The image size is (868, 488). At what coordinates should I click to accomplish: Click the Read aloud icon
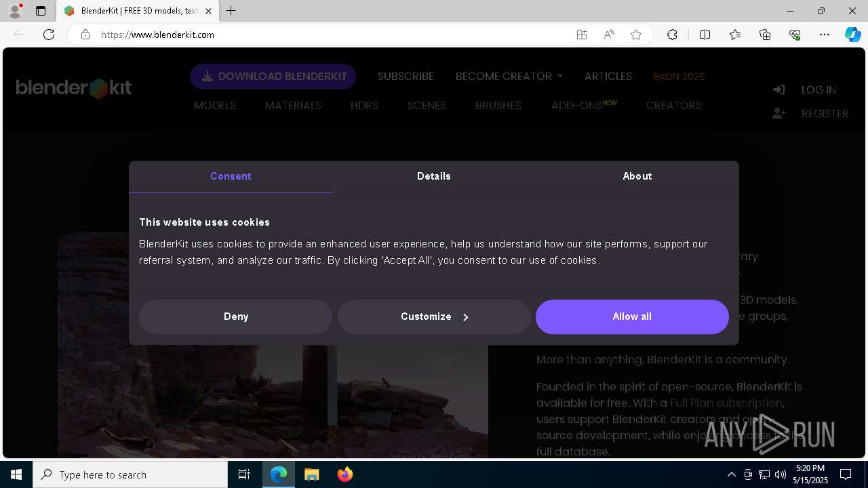pos(609,35)
